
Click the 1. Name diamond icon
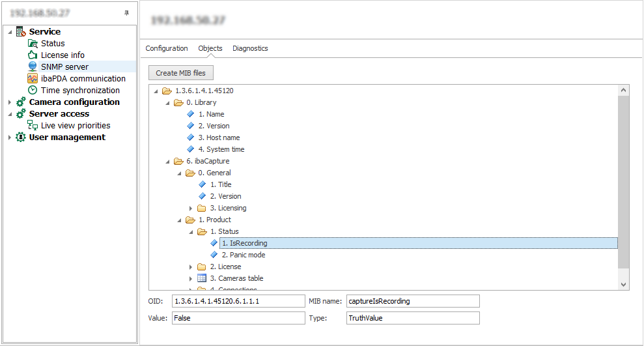(191, 114)
